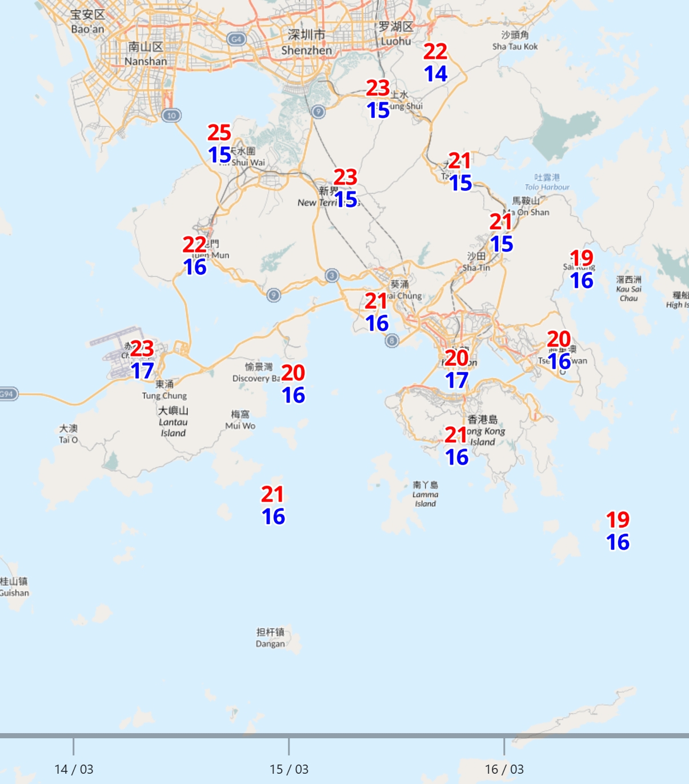Select the 15 / 03 date on the timeline
689x784 pixels.
[289, 769]
